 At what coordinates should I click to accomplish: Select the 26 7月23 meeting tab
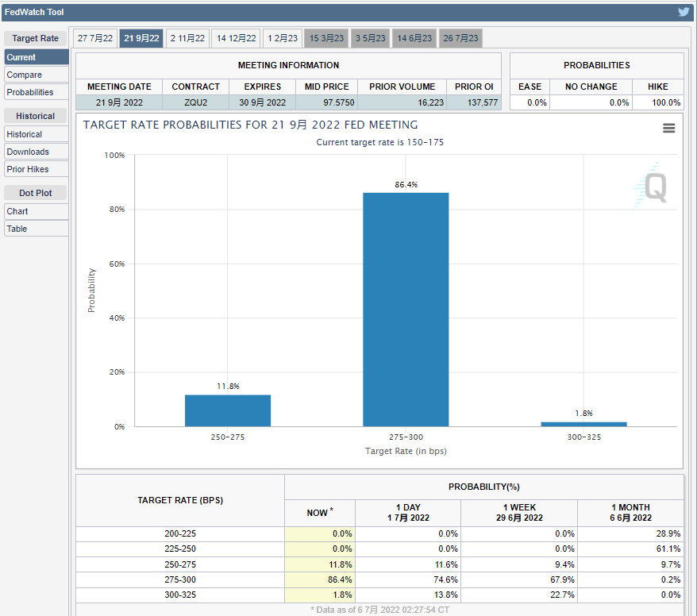tap(460, 38)
